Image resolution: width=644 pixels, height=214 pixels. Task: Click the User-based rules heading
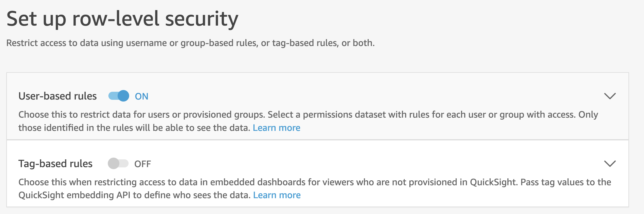58,96
